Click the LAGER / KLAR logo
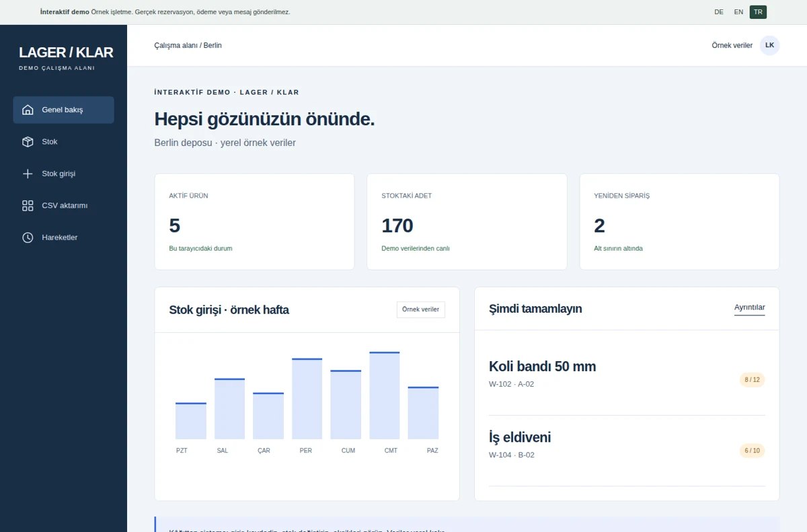This screenshot has width=807, height=532. (x=66, y=52)
